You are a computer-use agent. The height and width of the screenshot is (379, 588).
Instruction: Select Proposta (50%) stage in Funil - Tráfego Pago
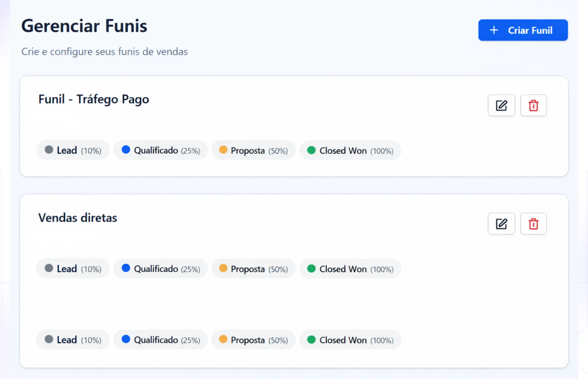(x=254, y=150)
